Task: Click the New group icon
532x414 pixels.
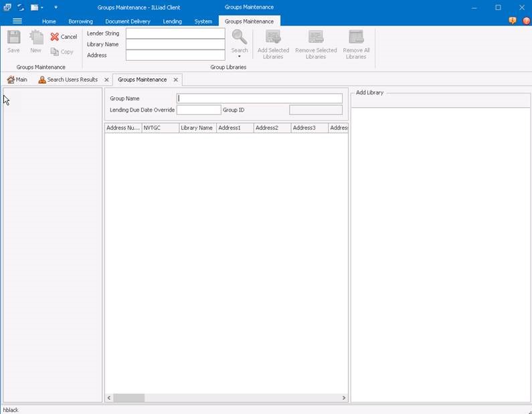Action: pyautogui.click(x=35, y=37)
